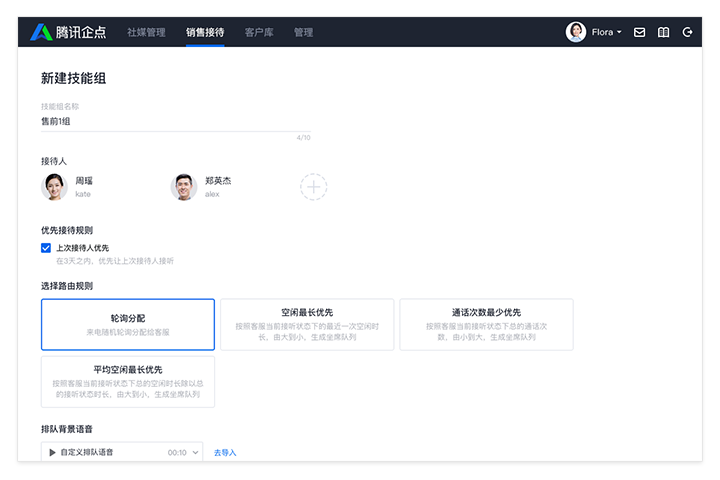Click the kate username text
This screenshot has height=480, width=720.
tap(83, 194)
